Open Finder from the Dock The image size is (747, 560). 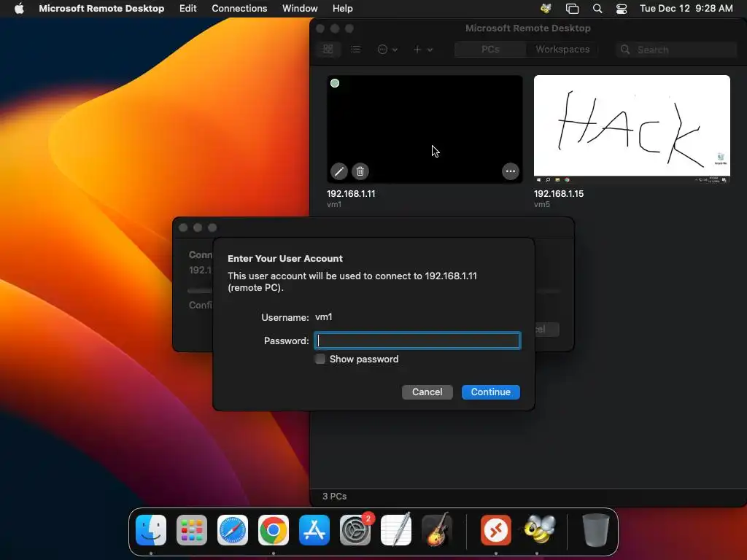[151, 529]
